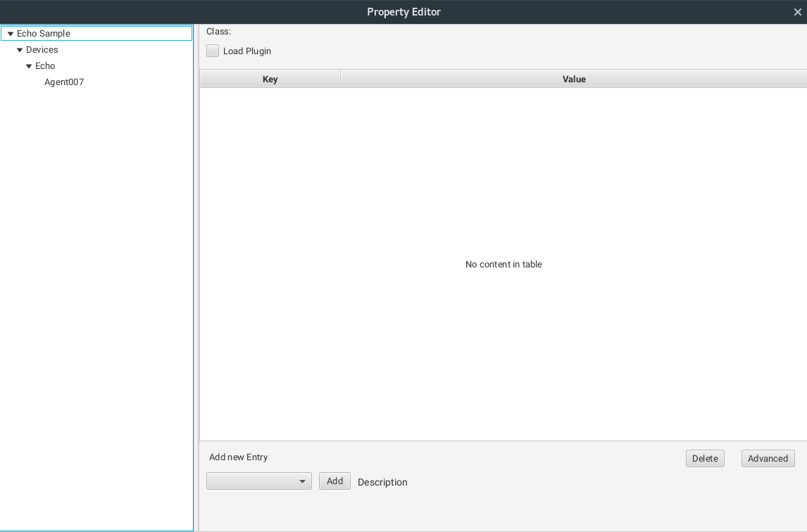Click the 'No content in table' placeholder text

(x=503, y=265)
